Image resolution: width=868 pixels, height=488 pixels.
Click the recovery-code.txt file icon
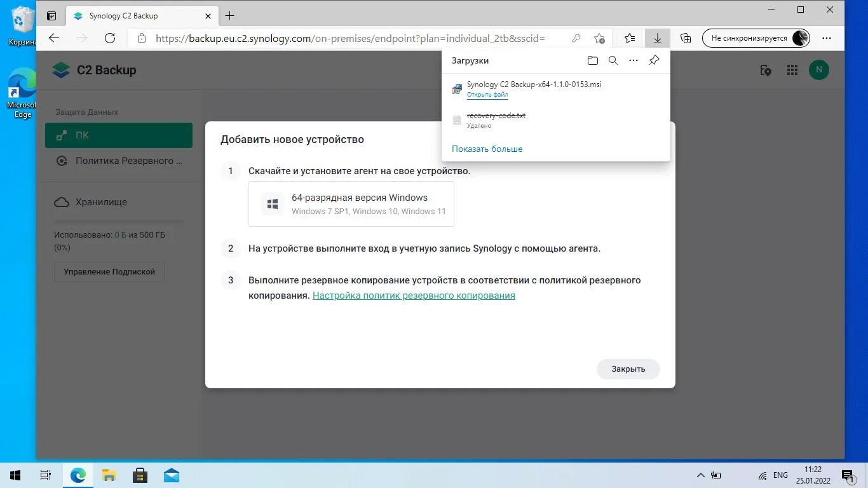coord(457,120)
